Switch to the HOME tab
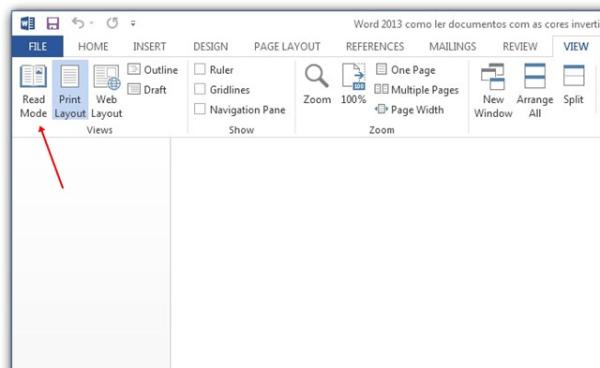 pyautogui.click(x=93, y=47)
